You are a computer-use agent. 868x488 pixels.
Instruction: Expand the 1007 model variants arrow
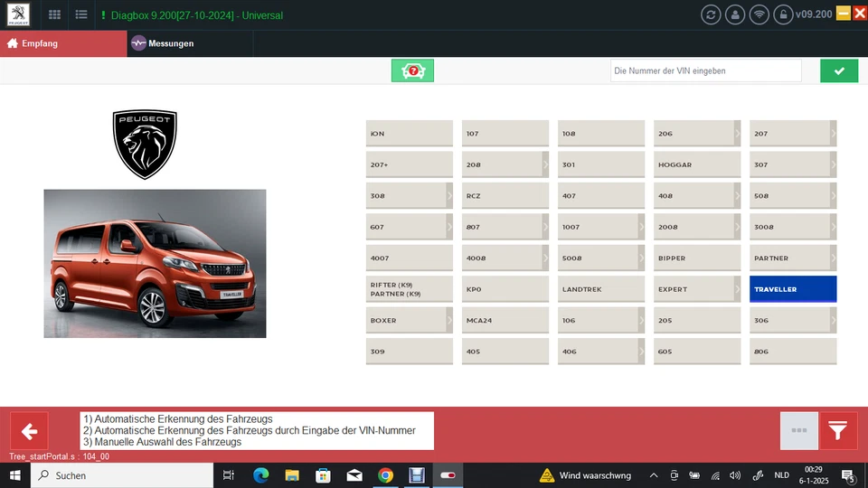point(642,227)
